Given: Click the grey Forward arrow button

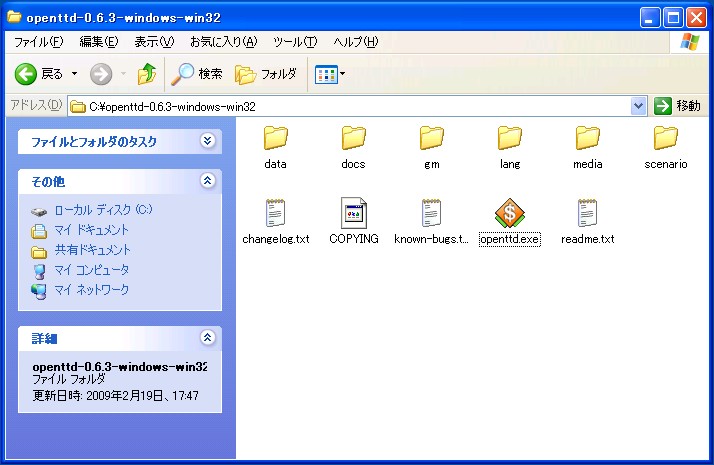Looking at the screenshot, I should (101, 74).
